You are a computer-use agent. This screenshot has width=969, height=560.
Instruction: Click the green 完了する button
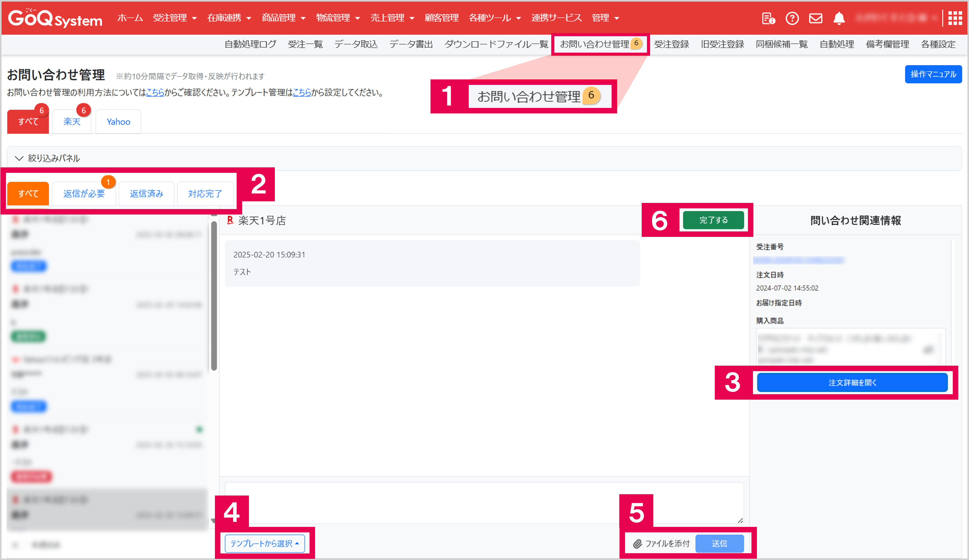[713, 220]
